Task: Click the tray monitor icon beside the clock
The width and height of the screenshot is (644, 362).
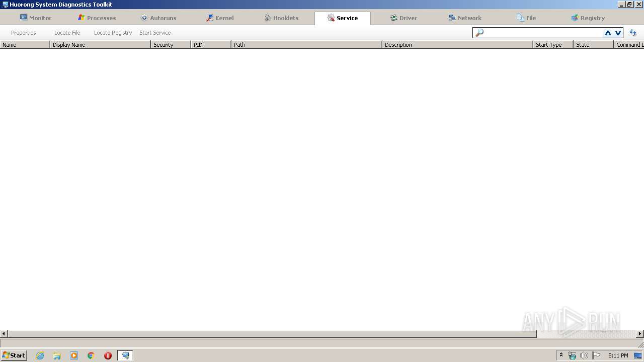Action: click(x=638, y=355)
